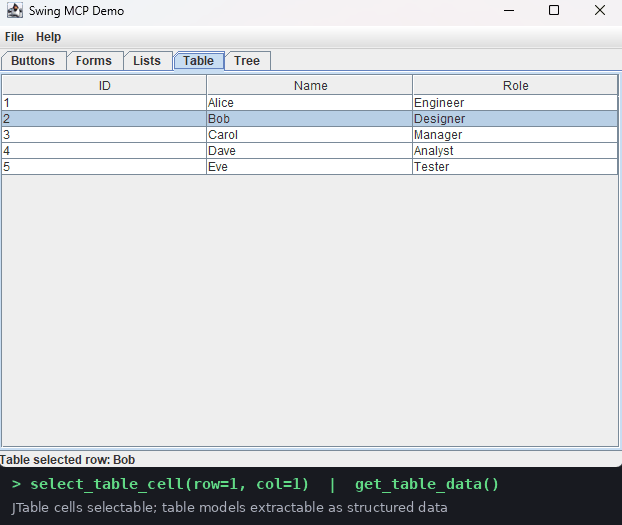This screenshot has height=525, width=622.
Task: Select the ID cell in Eve's row
Action: click(104, 167)
